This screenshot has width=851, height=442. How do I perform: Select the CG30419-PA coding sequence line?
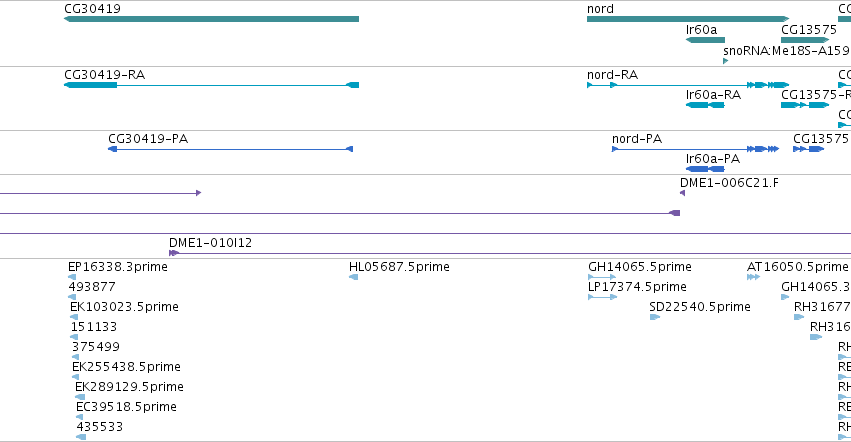coord(231,149)
